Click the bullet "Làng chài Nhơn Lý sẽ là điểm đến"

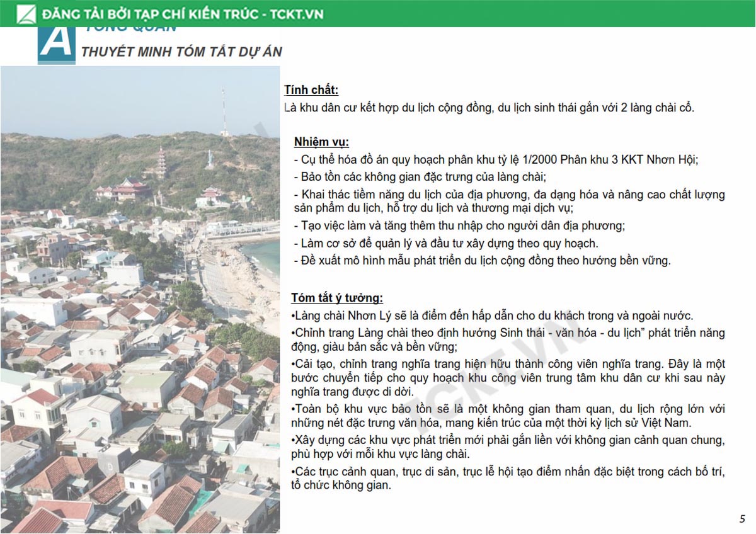click(492, 316)
